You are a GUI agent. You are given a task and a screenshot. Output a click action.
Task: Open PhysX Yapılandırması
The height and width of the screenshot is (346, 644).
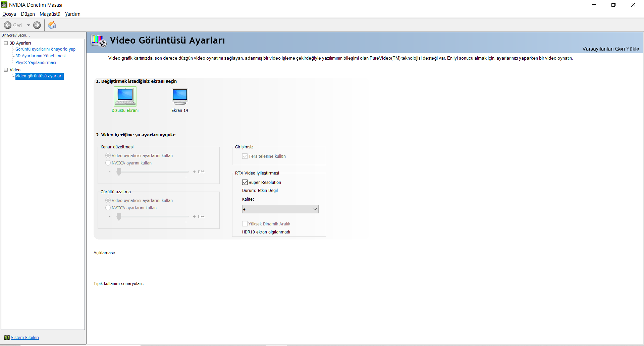[x=36, y=63]
